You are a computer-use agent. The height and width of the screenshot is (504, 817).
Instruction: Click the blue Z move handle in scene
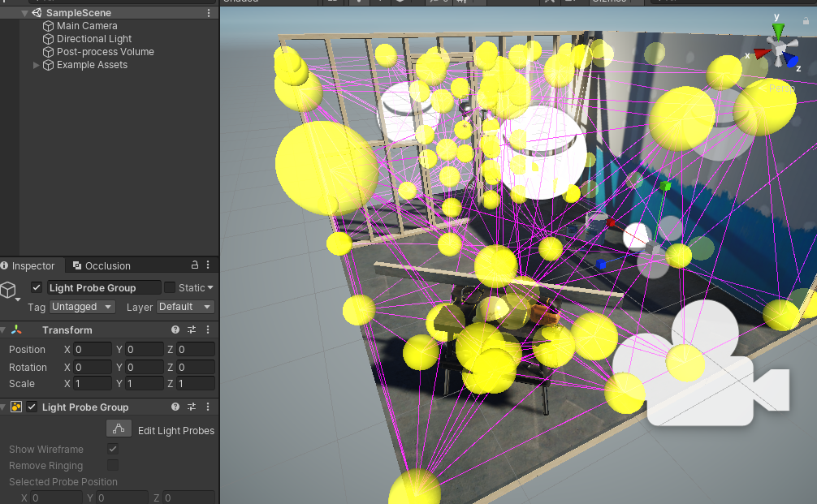tap(601, 265)
